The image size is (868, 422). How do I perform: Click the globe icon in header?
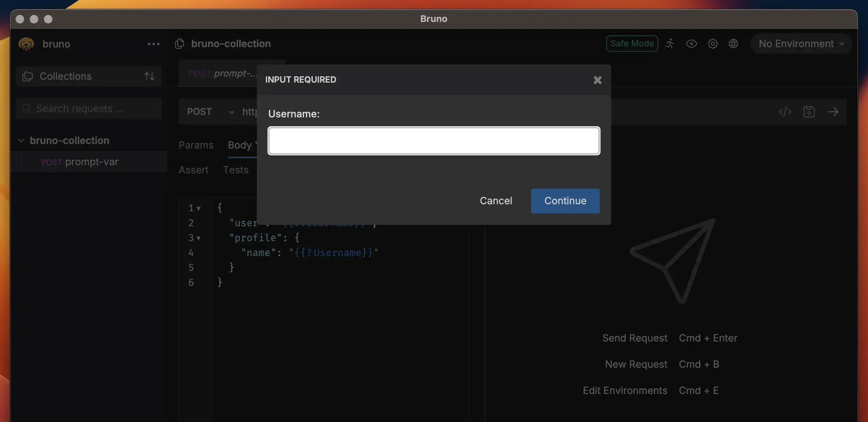[x=733, y=44]
